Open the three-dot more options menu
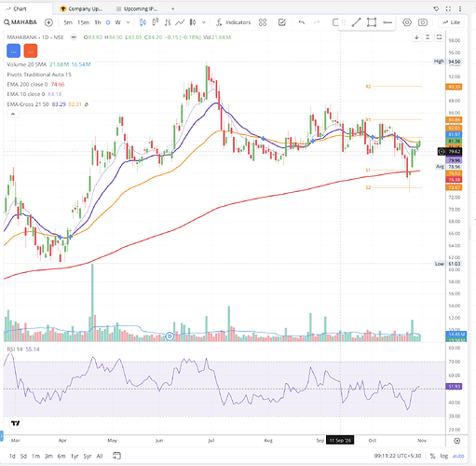Viewport: 476px width, 466px height. coord(460,8)
